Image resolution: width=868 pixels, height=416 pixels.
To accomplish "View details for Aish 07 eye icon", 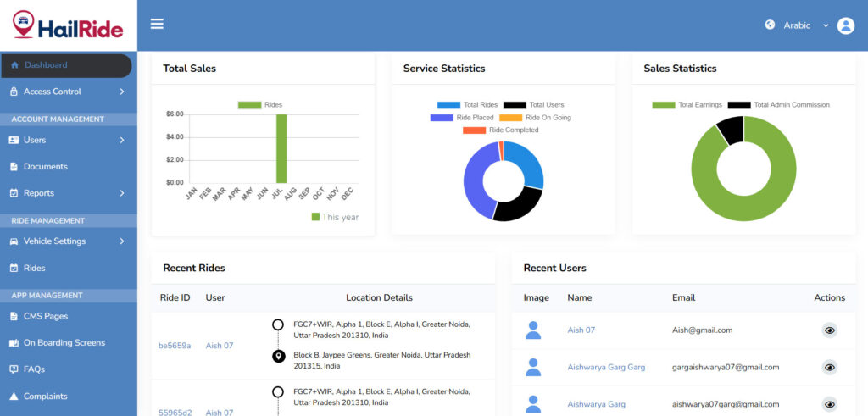I will (830, 330).
